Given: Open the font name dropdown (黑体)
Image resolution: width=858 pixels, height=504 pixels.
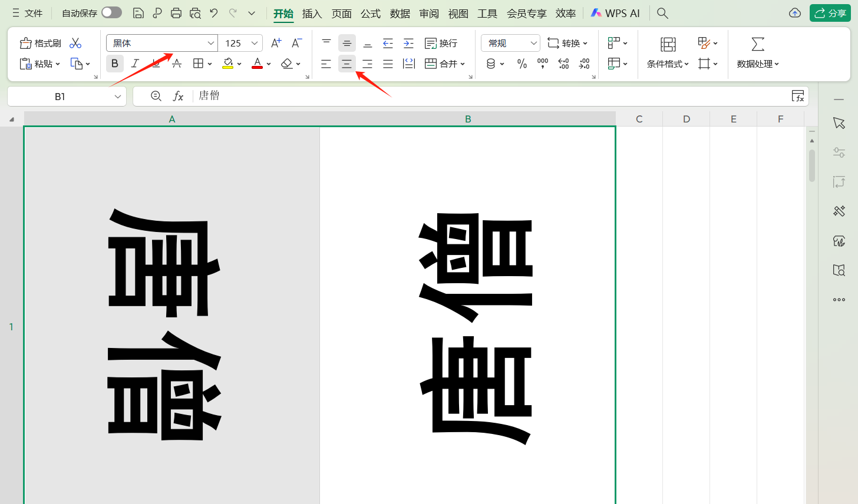Looking at the screenshot, I should click(x=210, y=43).
